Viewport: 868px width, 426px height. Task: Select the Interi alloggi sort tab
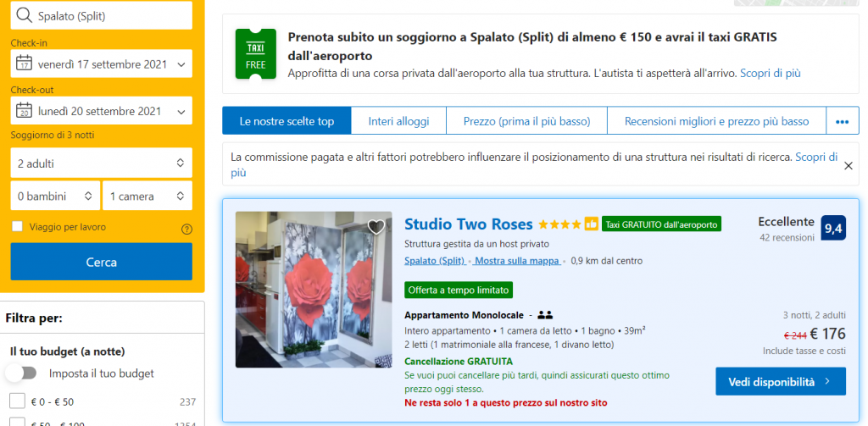point(398,121)
